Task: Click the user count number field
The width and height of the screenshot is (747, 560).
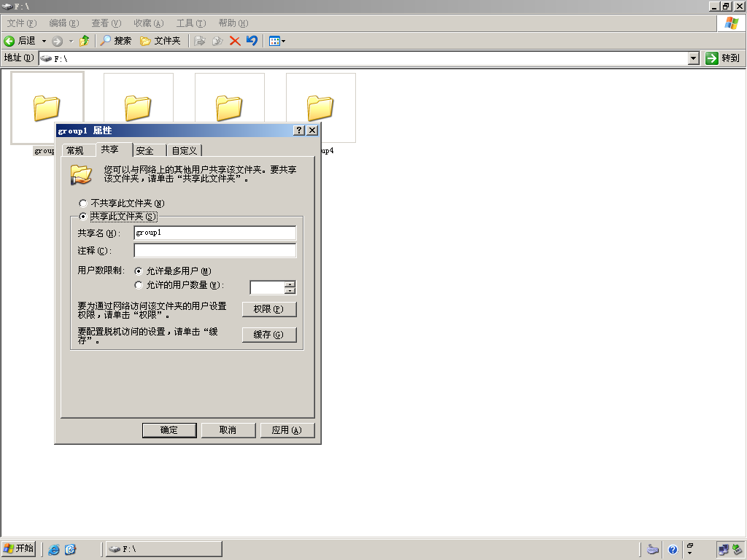Action: point(267,287)
